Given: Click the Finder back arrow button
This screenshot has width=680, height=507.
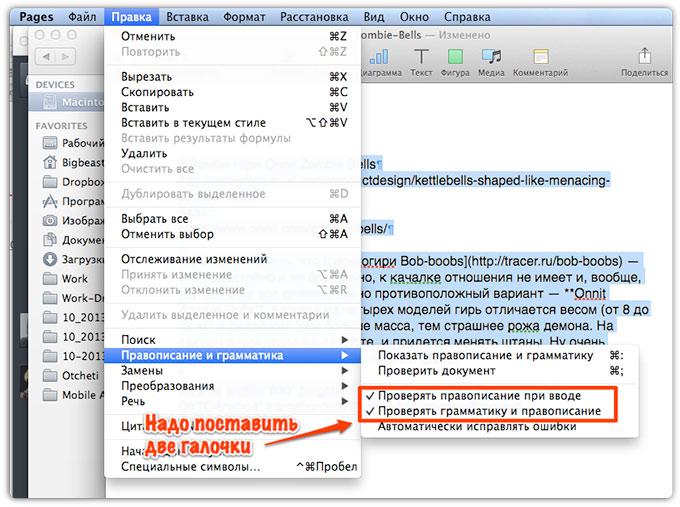Looking at the screenshot, I should coord(46,56).
